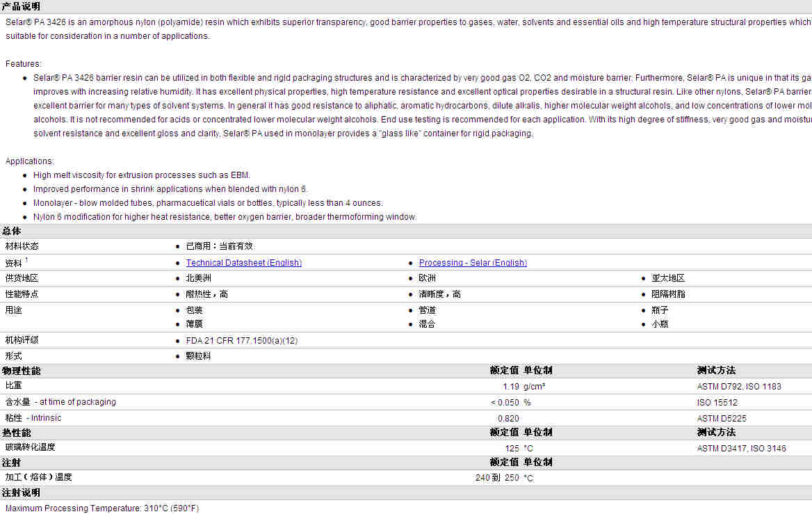This screenshot has width=812, height=514.
Task: Click the 玻璃转化温度 row label
Action: click(30, 447)
